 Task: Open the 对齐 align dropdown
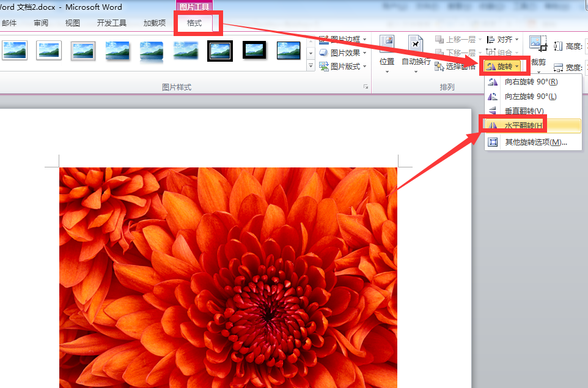click(x=502, y=39)
